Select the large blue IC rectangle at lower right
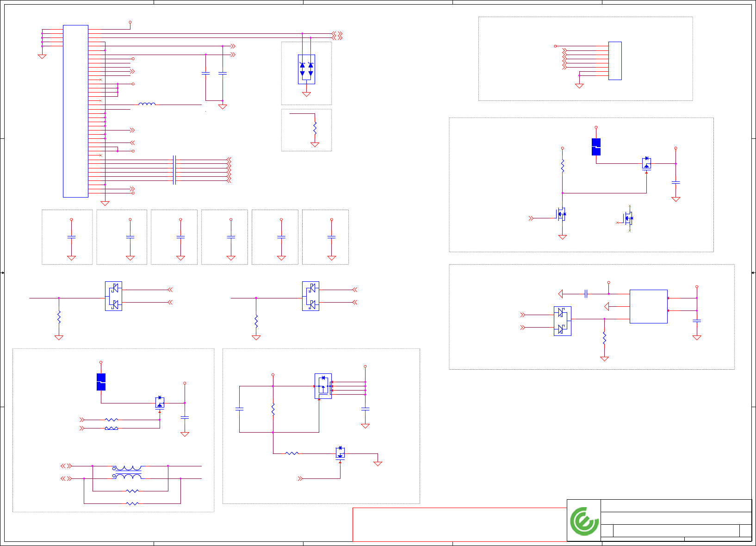The image size is (756, 546). pos(649,306)
